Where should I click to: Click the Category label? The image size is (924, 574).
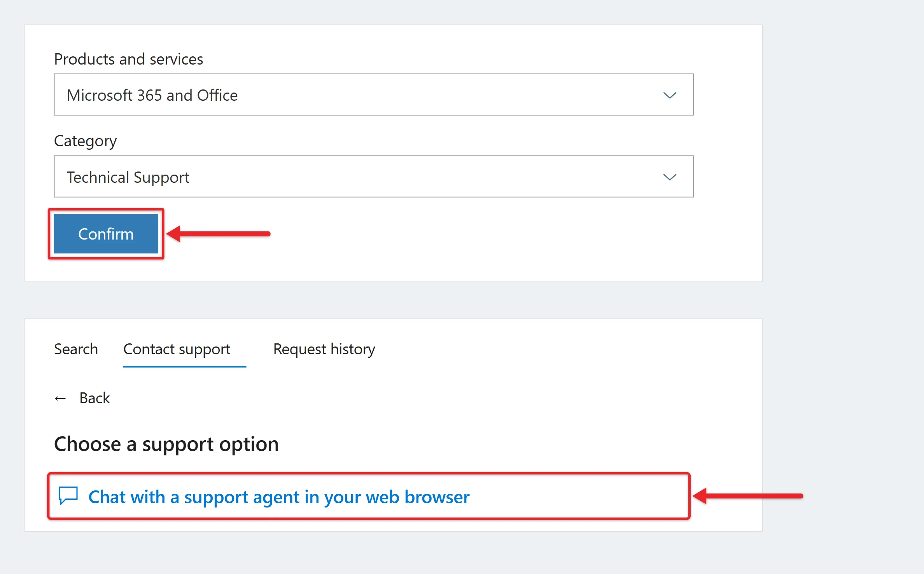85,142
